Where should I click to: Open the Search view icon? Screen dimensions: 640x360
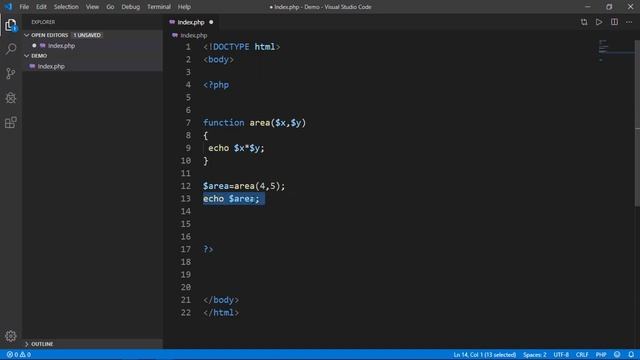click(x=11, y=49)
